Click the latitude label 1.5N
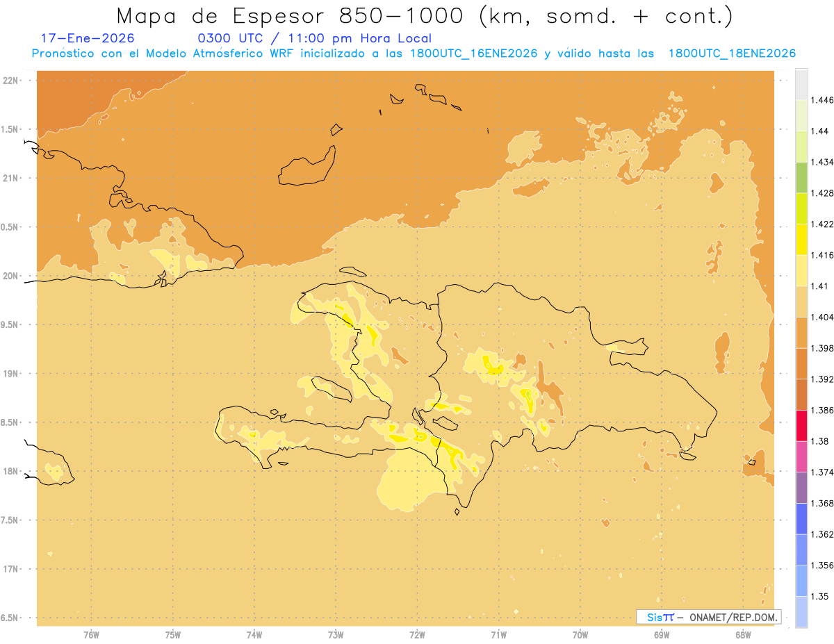The image size is (834, 644). 10,129
